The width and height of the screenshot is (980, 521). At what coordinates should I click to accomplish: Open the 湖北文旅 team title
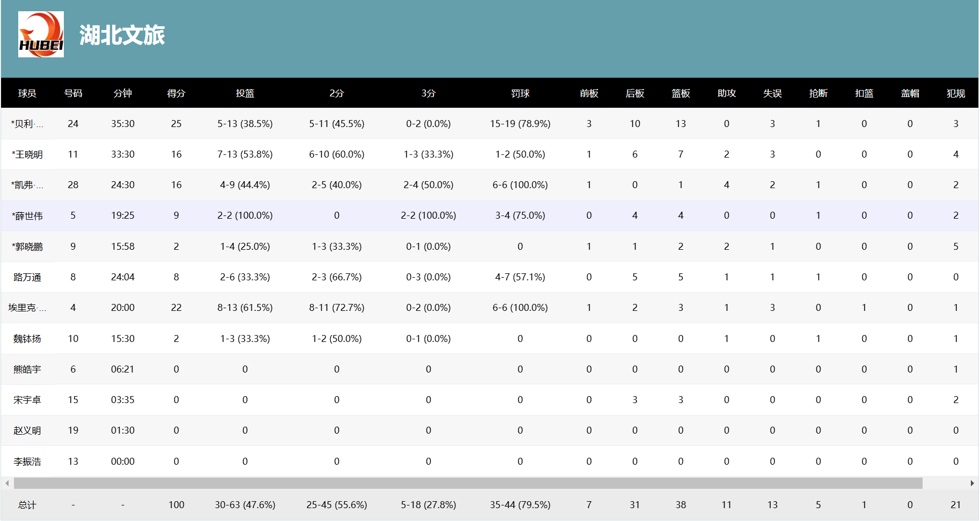pos(122,35)
